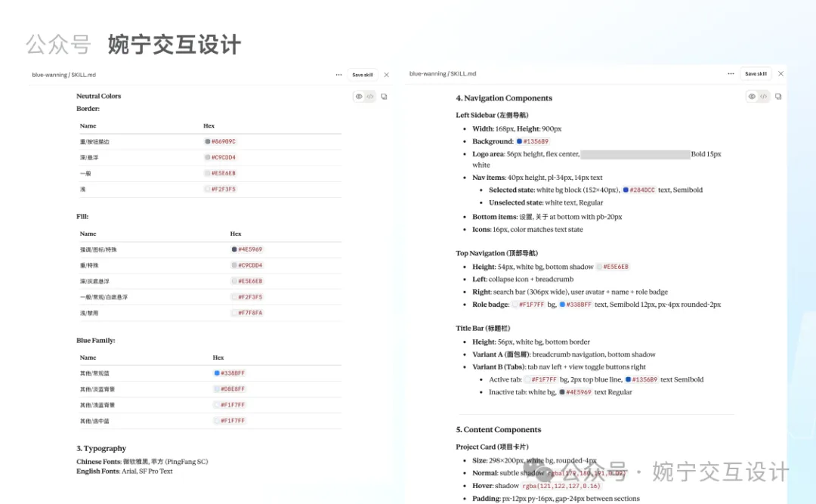Select #E5E6EB chip in the Border table
Viewport: 816px width, 504px height.
(221, 173)
